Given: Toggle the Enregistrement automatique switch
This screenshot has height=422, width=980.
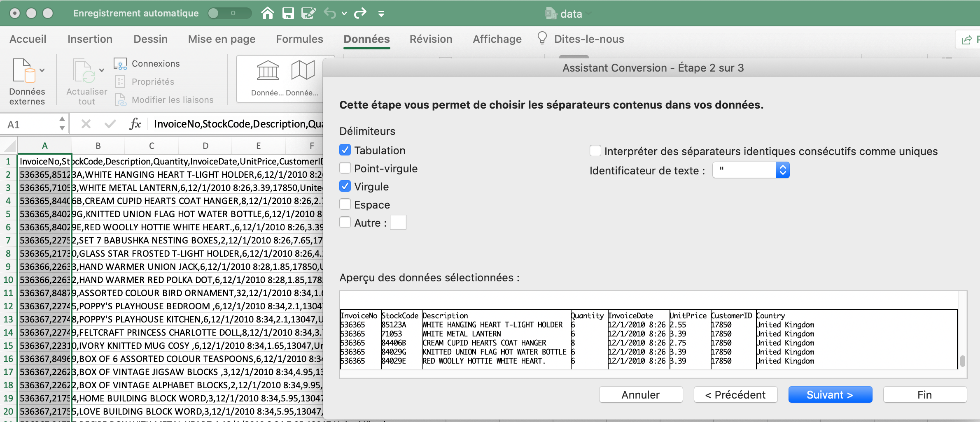Looking at the screenshot, I should click(229, 13).
